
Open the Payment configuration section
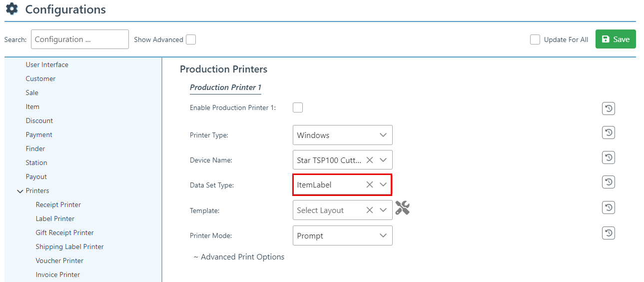pos(39,134)
